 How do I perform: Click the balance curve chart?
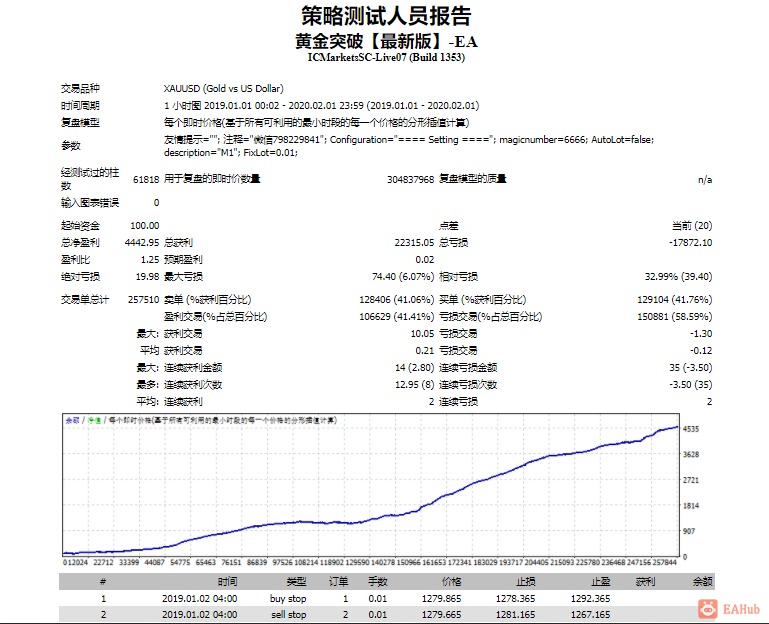(x=371, y=485)
